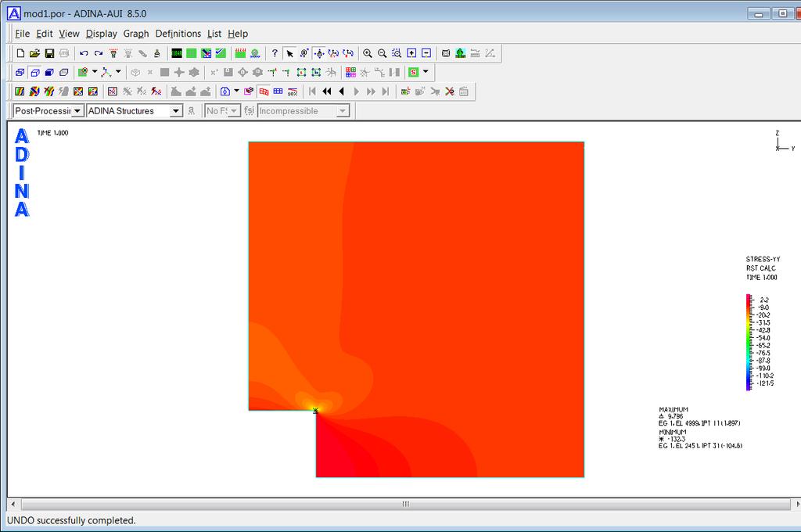Toggle the solid blue shading mode
This screenshot has width=801, height=532.
(x=49, y=72)
